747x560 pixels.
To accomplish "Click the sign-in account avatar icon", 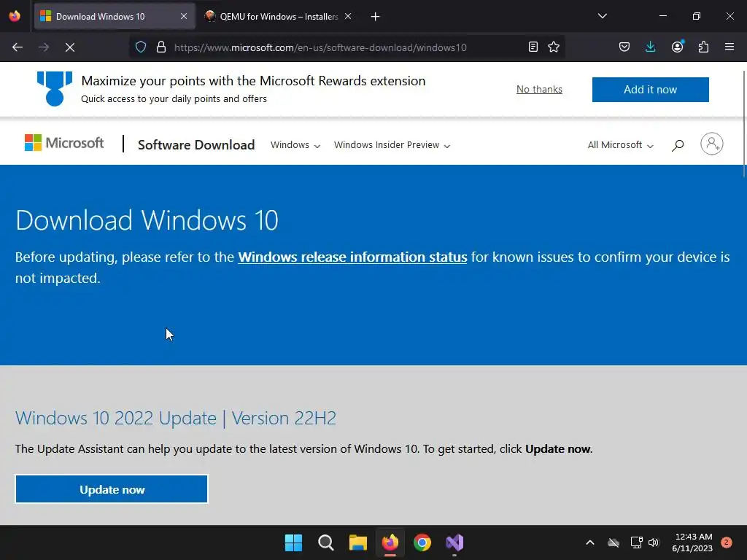I will point(712,144).
